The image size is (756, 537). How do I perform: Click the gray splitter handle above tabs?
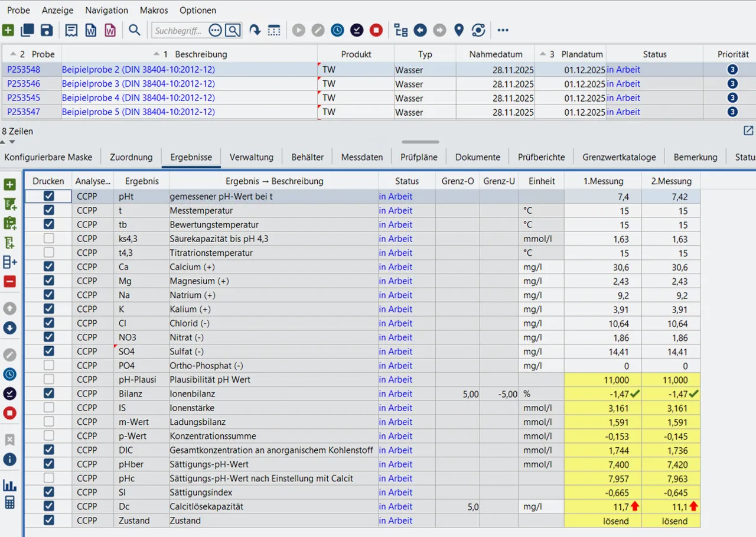(421, 142)
